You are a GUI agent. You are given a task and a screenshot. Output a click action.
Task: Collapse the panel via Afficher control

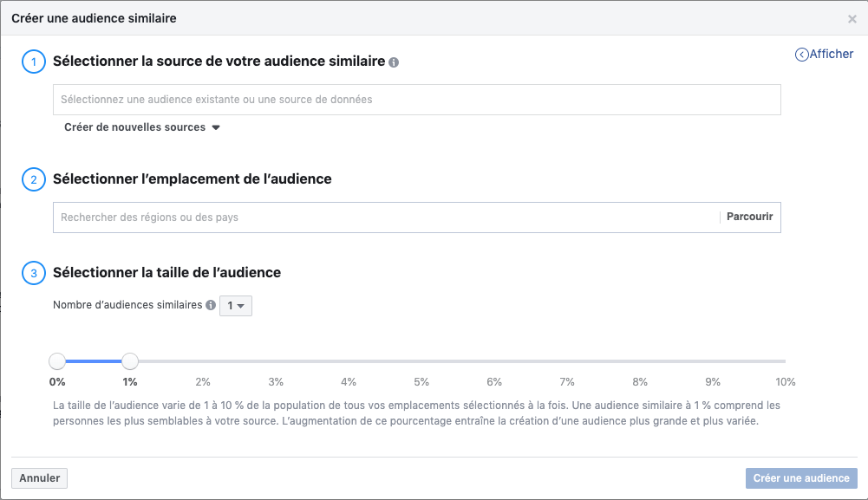pyautogui.click(x=824, y=54)
